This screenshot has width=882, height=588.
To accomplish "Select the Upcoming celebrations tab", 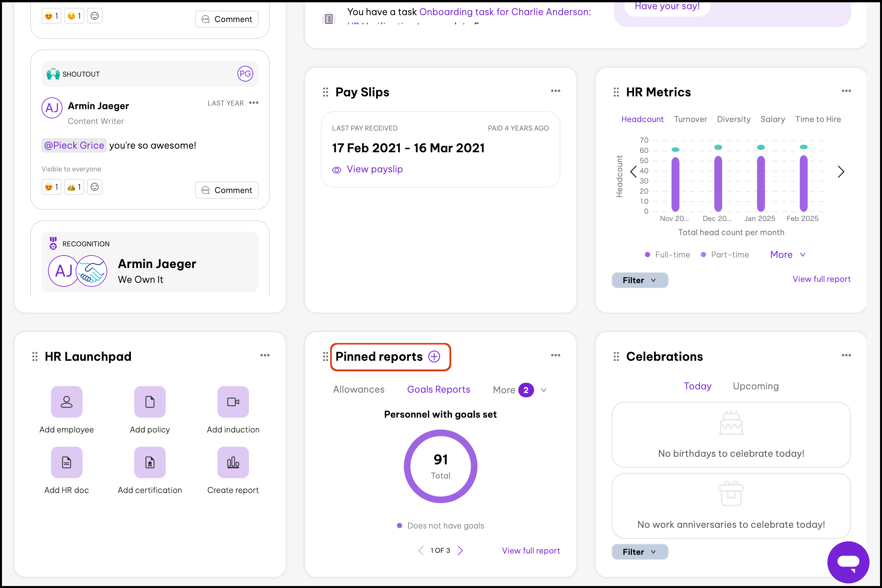I will (x=756, y=386).
